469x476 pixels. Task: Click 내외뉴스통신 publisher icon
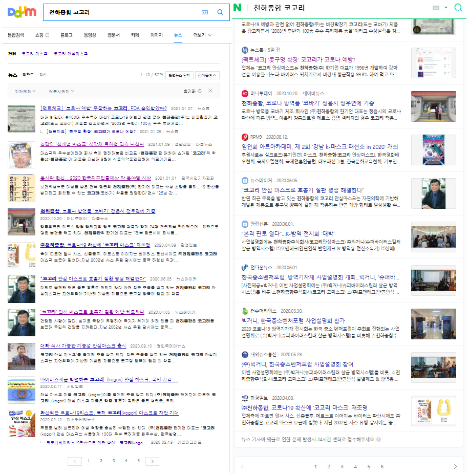coord(245,354)
